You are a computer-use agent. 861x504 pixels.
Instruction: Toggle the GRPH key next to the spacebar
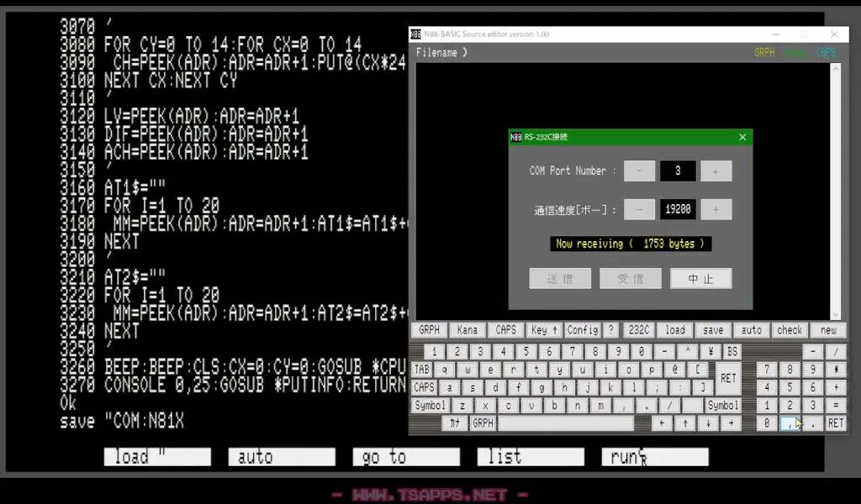click(483, 423)
